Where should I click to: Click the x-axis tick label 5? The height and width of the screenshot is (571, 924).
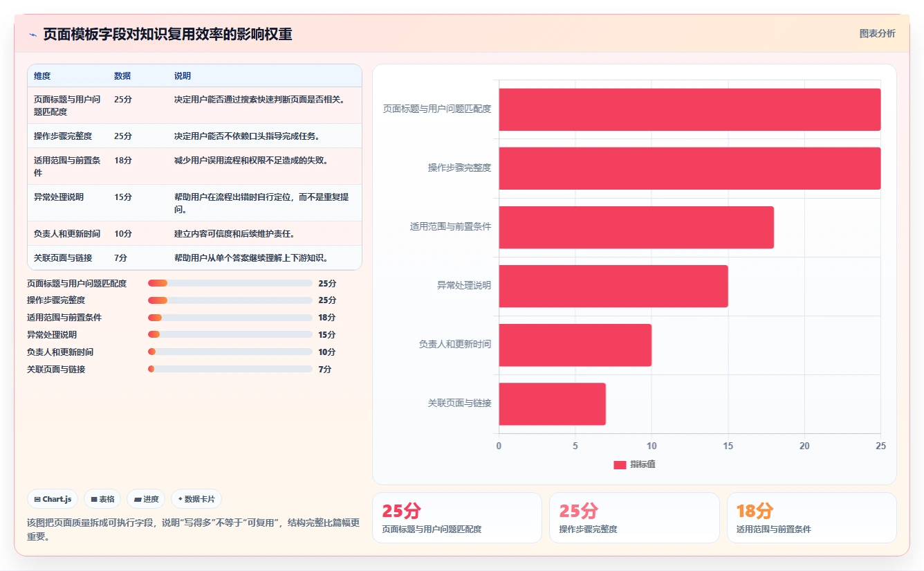coord(575,446)
